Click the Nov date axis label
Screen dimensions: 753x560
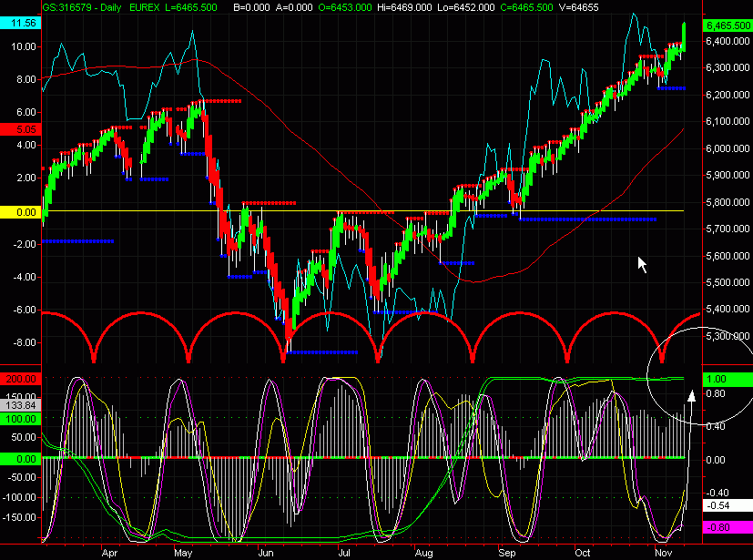coord(663,553)
